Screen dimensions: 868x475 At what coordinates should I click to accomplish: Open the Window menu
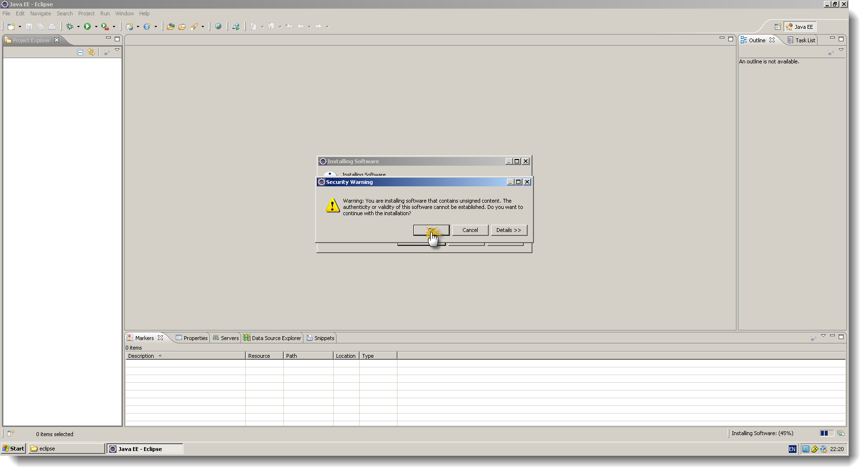pyautogui.click(x=124, y=13)
